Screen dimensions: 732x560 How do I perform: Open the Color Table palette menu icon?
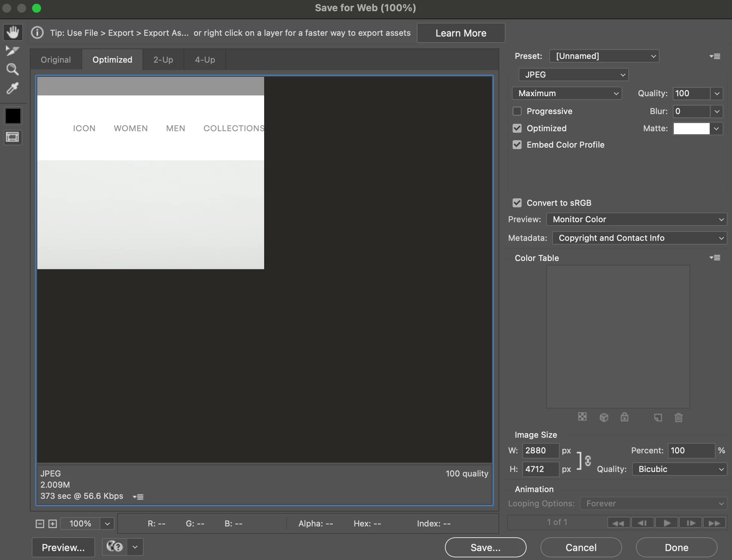pos(714,258)
